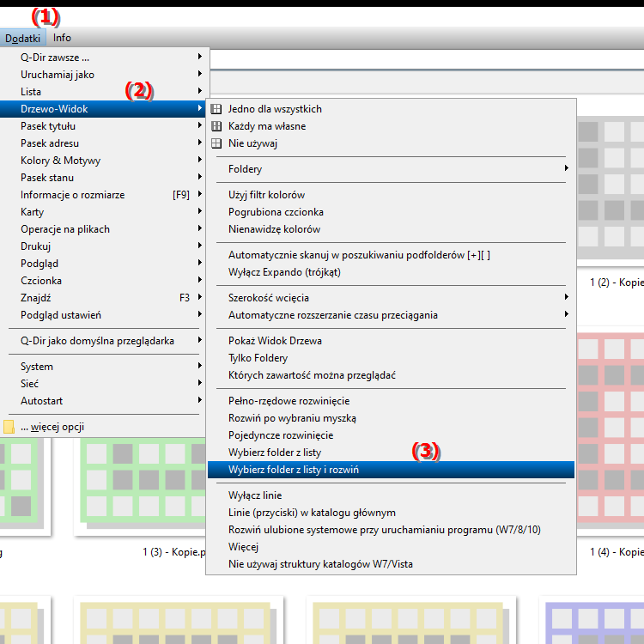Open the Sieć submenu
Screen dimensions: 644x644
(x=102, y=384)
